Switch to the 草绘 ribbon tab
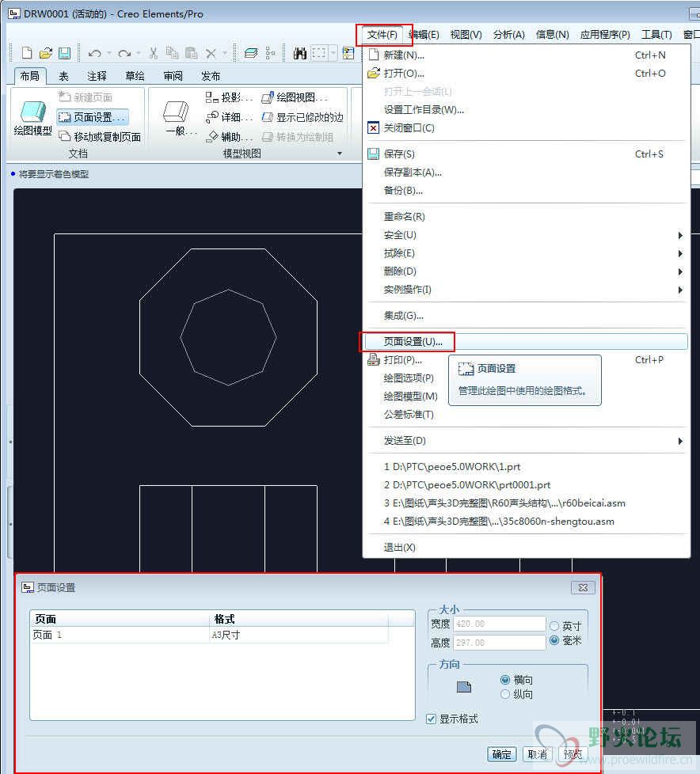700x774 pixels. click(x=135, y=76)
